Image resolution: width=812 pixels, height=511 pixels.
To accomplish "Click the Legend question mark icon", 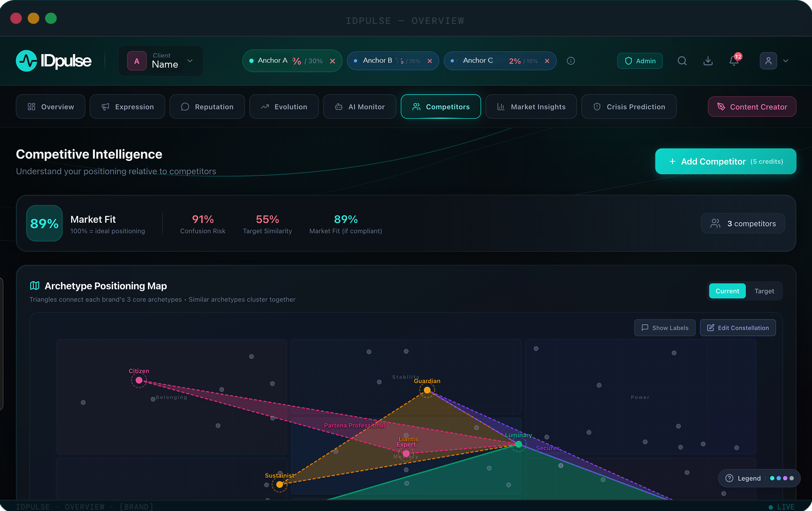I will coord(729,478).
